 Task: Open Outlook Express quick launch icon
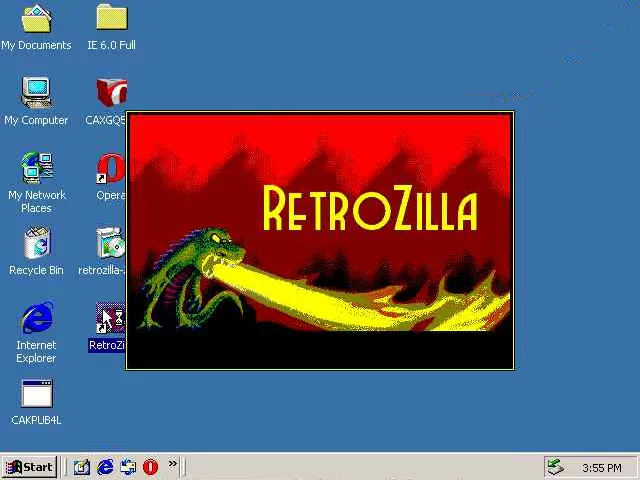click(128, 467)
